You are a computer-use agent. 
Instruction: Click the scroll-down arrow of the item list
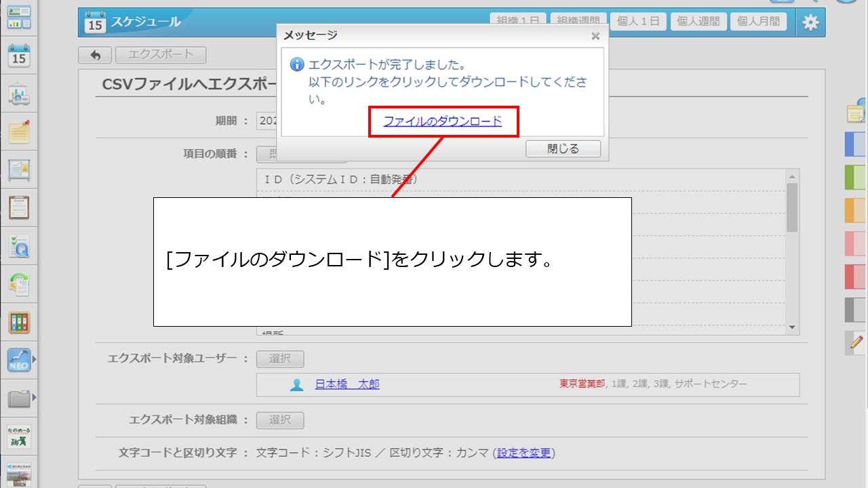[x=791, y=327]
